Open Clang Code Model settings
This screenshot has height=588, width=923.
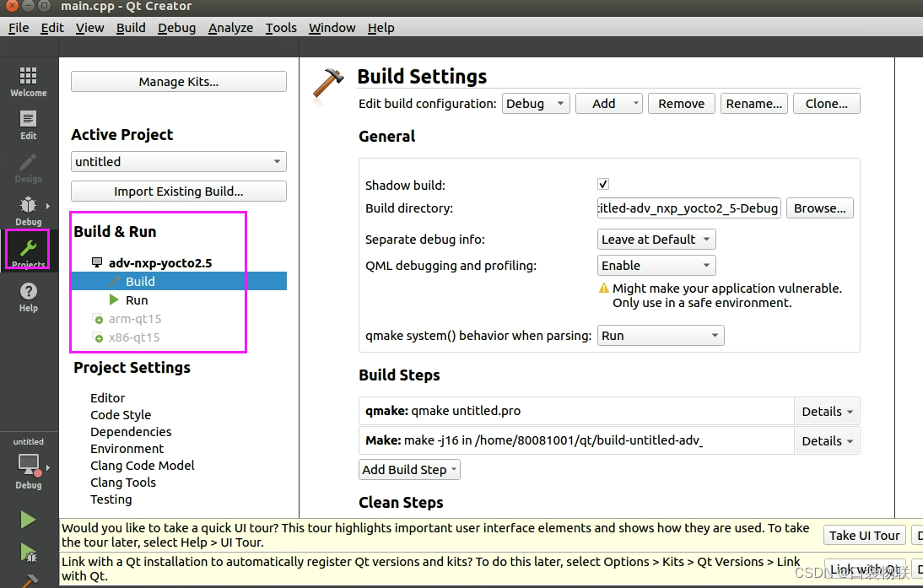tap(143, 466)
